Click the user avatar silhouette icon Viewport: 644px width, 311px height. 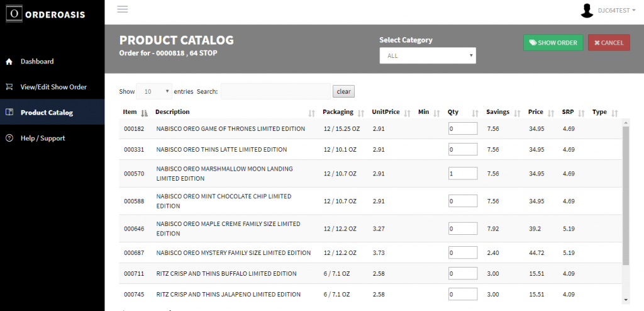pyautogui.click(x=587, y=11)
